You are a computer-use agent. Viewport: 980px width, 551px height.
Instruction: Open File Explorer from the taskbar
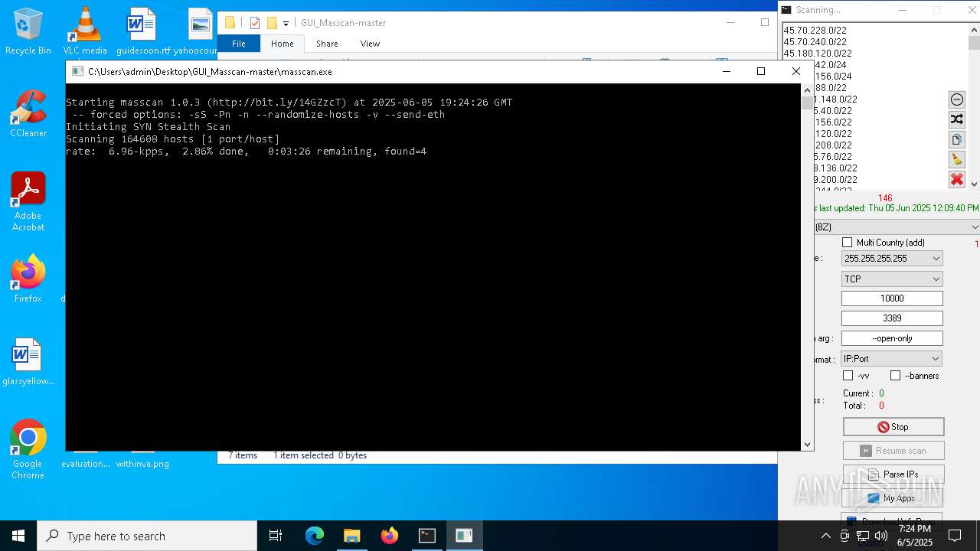pos(352,536)
